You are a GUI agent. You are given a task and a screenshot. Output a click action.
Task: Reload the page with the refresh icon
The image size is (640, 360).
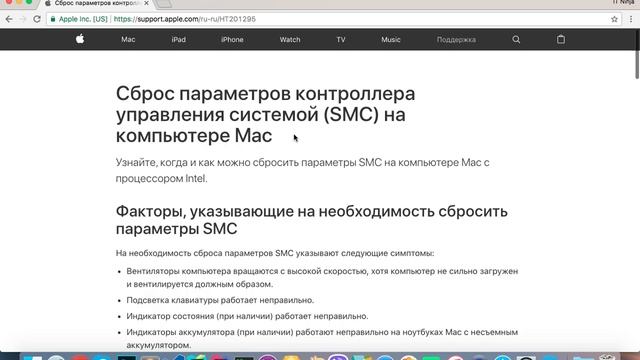(37, 19)
